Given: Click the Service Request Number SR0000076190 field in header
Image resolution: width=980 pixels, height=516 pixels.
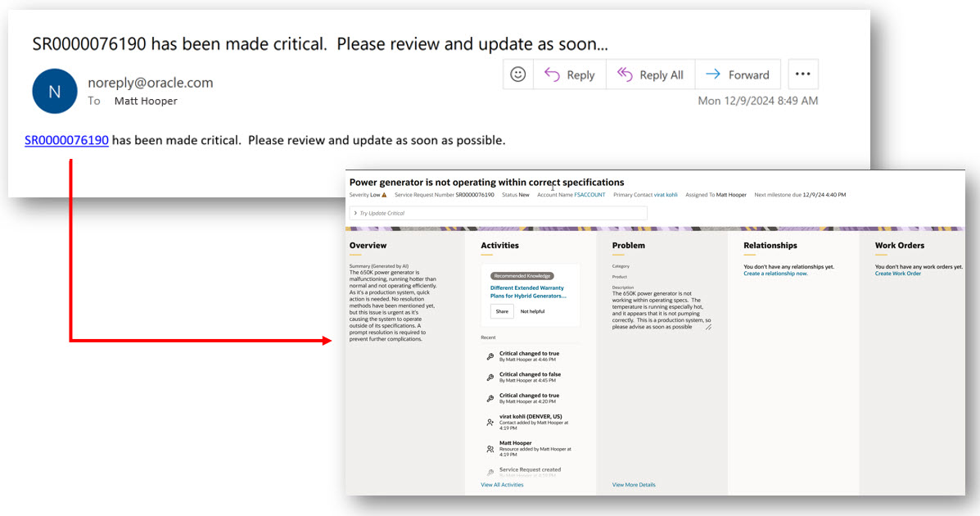Looking at the screenshot, I should (445, 195).
